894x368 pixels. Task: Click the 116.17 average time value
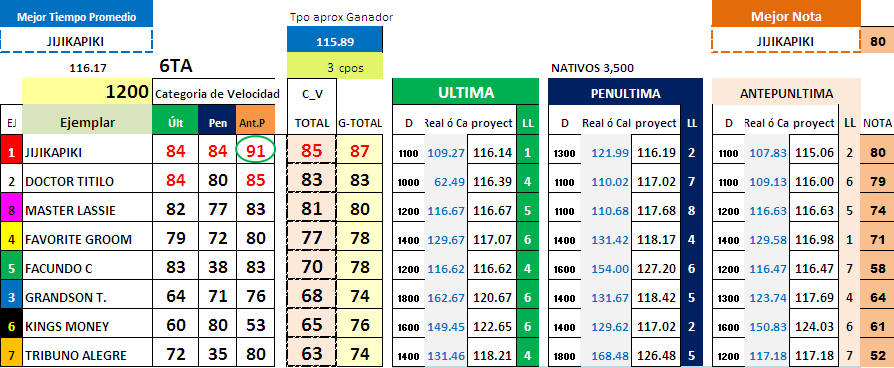point(88,68)
